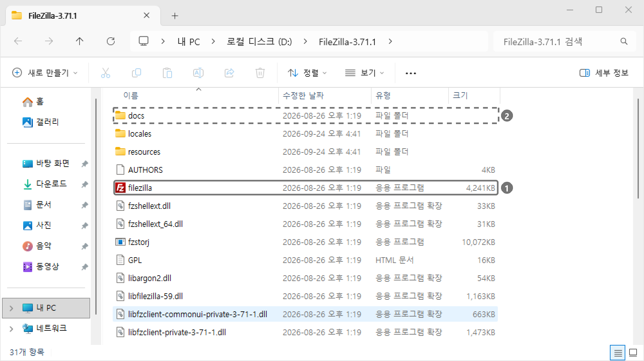Click the Cut scissors icon
Screen dimensions: 644x361
106,73
